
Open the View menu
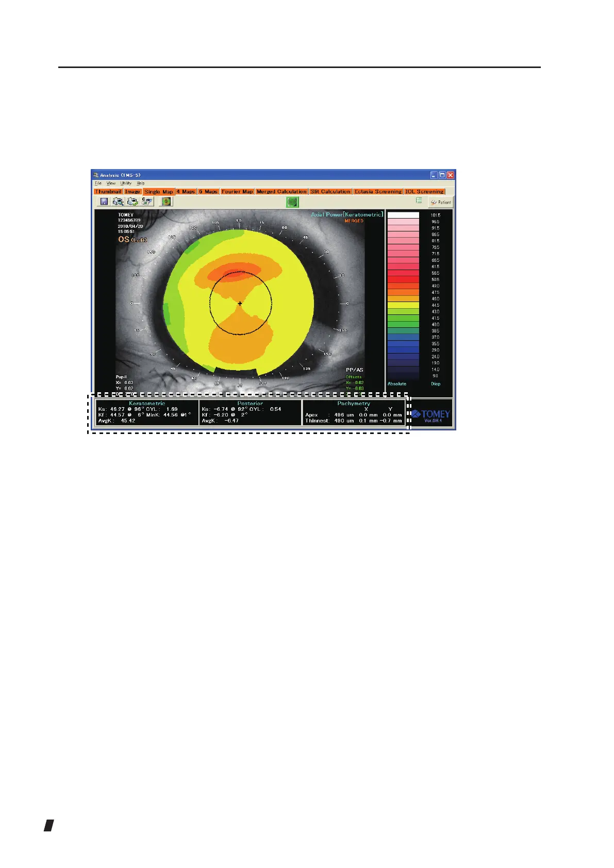click(x=111, y=183)
